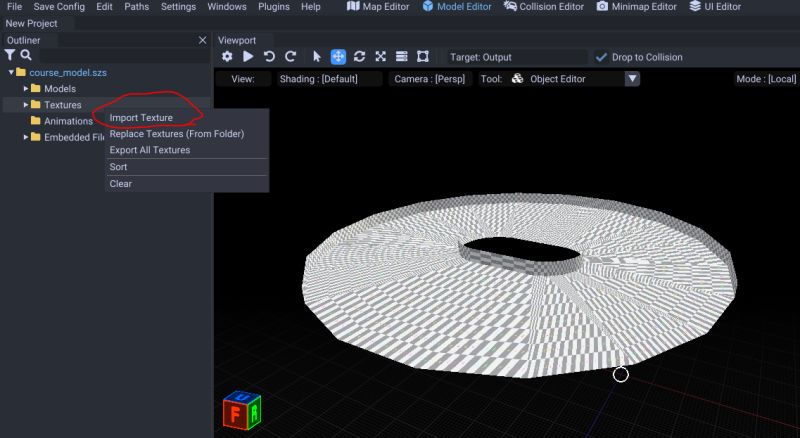800x438 pixels.
Task: Expand the Textures folder arrow
Action: coord(26,105)
